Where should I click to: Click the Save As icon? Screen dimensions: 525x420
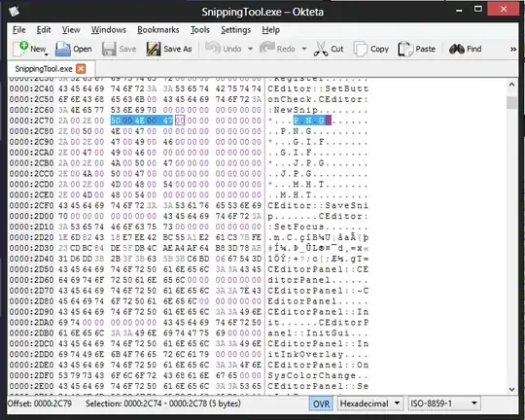pyautogui.click(x=154, y=49)
